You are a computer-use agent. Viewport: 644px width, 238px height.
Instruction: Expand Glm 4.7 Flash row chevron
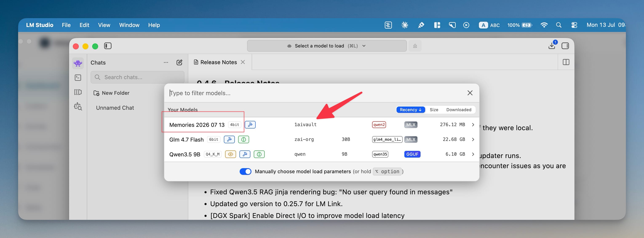[x=473, y=139]
